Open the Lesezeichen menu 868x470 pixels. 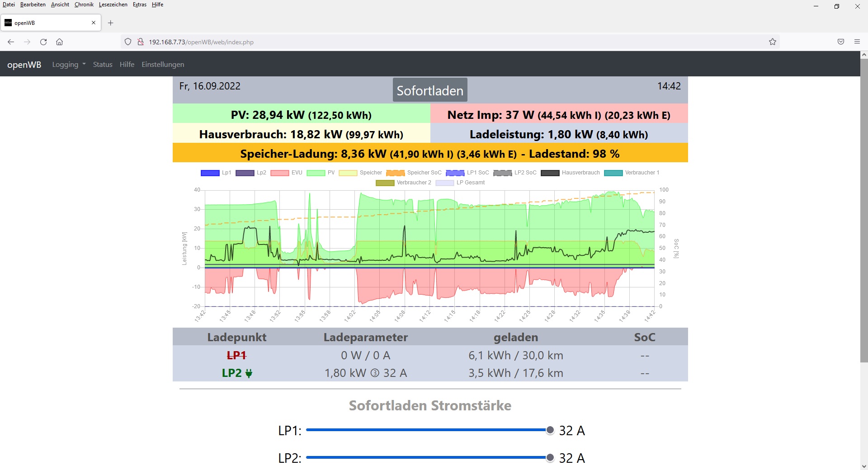(x=113, y=5)
